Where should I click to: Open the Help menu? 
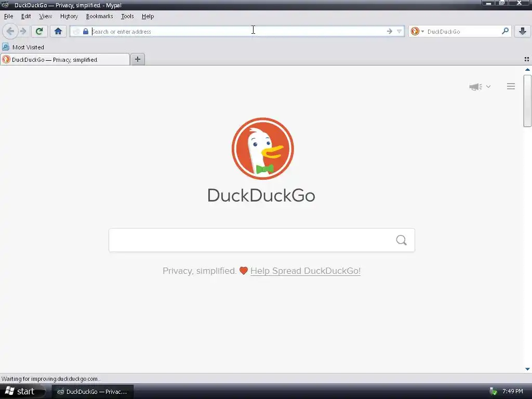click(148, 16)
